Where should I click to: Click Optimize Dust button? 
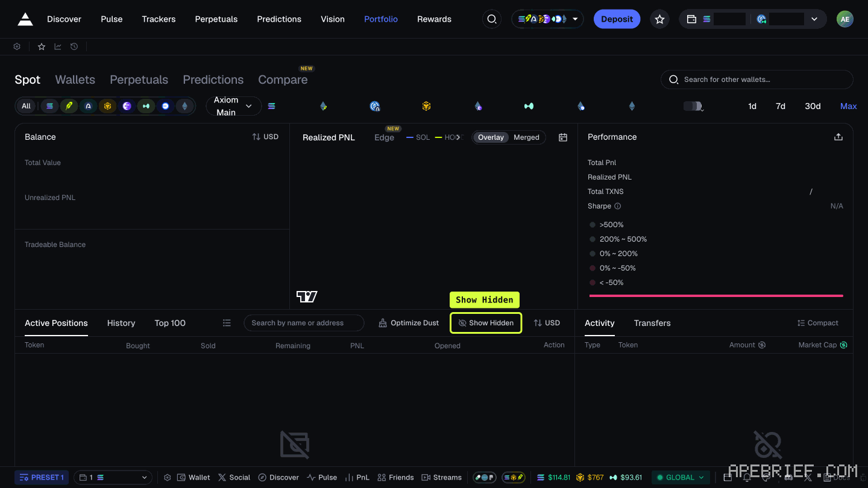pyautogui.click(x=409, y=323)
